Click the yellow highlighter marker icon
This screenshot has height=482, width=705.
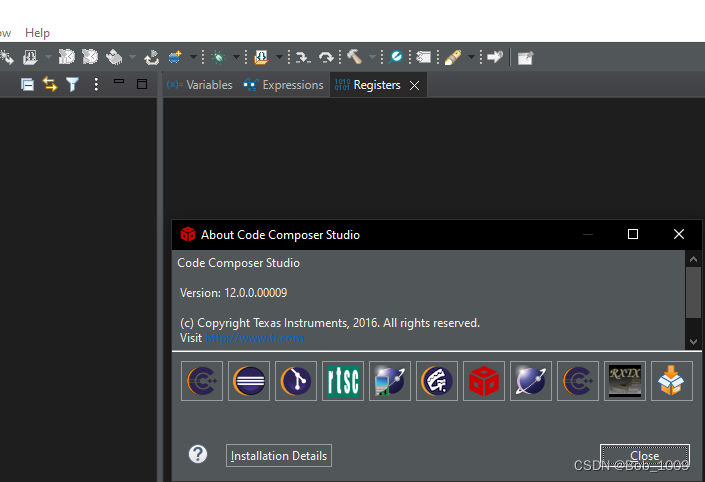(x=453, y=57)
